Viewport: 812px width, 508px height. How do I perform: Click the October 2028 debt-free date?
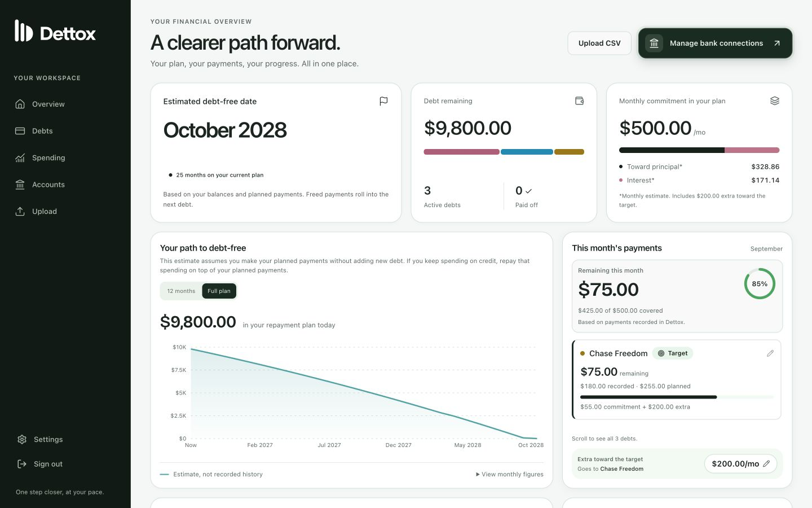pos(225,130)
